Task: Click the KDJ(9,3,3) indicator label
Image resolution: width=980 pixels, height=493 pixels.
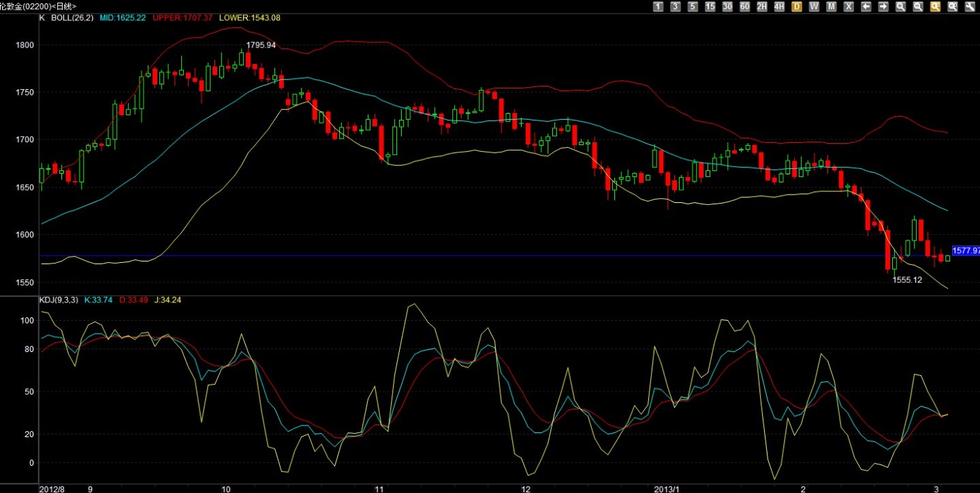Action: [59, 300]
